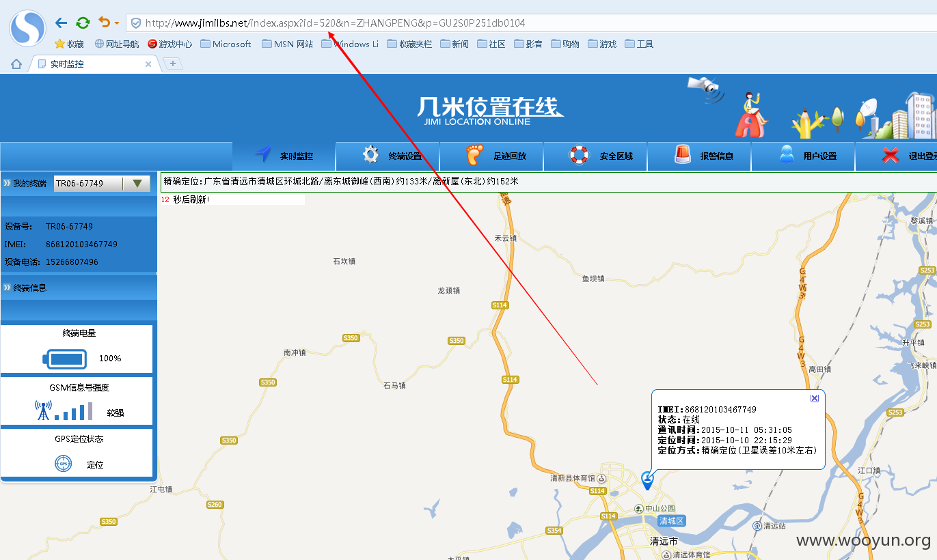937x560 pixels.
Task: Click the 高田镇 town label on map
Action: [x=819, y=369]
